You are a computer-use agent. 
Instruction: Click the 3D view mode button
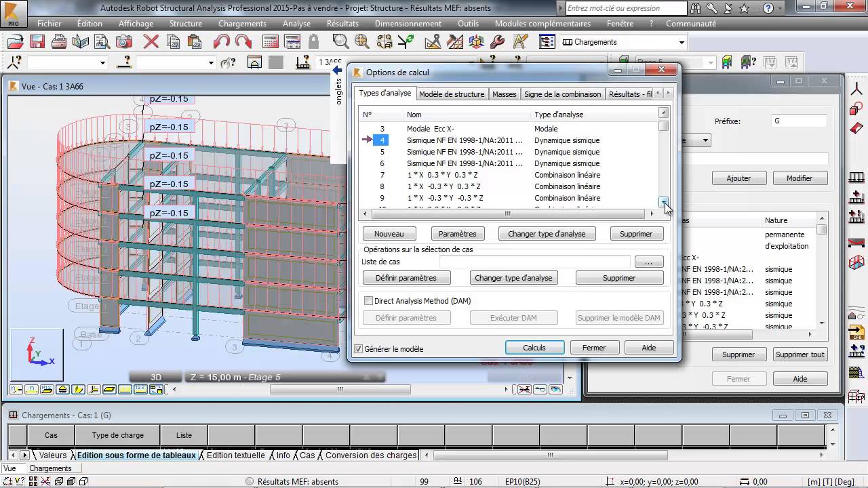tap(156, 378)
